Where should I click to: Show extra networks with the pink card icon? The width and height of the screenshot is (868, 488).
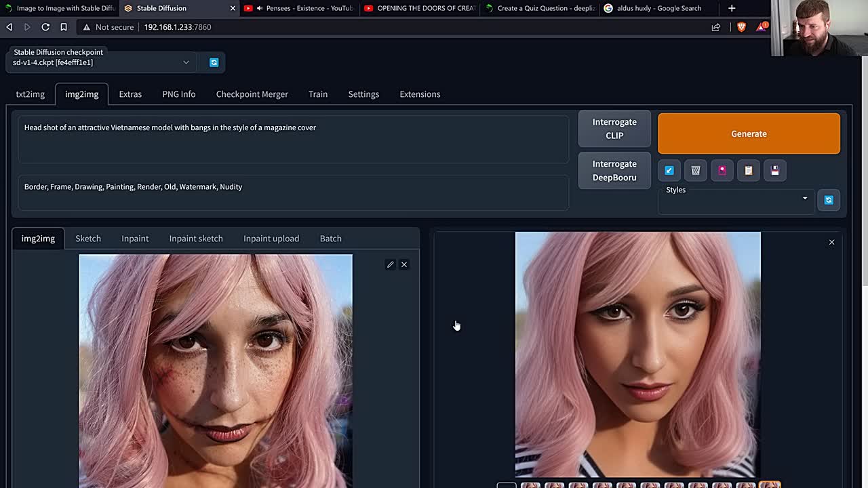pyautogui.click(x=722, y=170)
